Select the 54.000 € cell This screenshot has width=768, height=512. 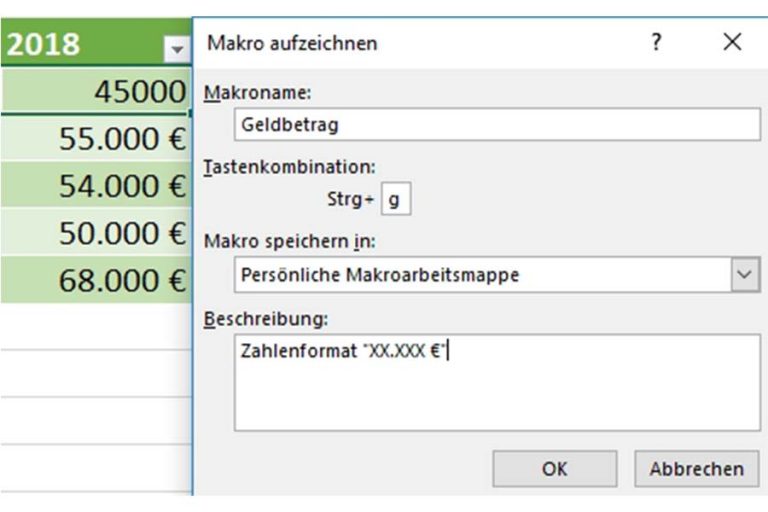point(95,186)
